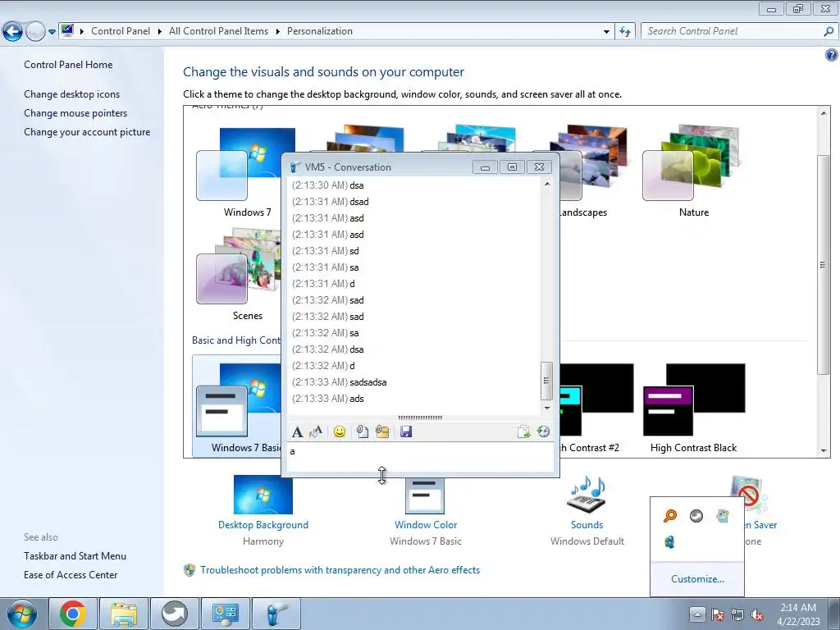Expand the address bar history dropdown
The image size is (840, 630).
coord(606,32)
